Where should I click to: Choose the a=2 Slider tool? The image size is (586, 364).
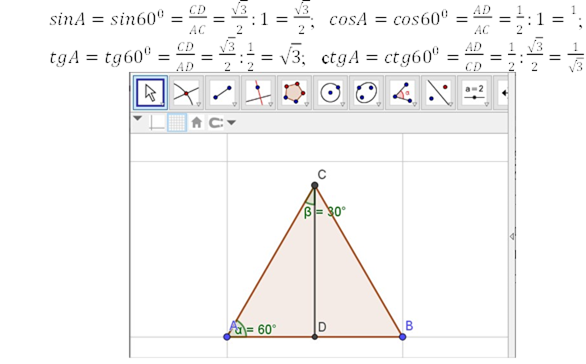point(474,93)
